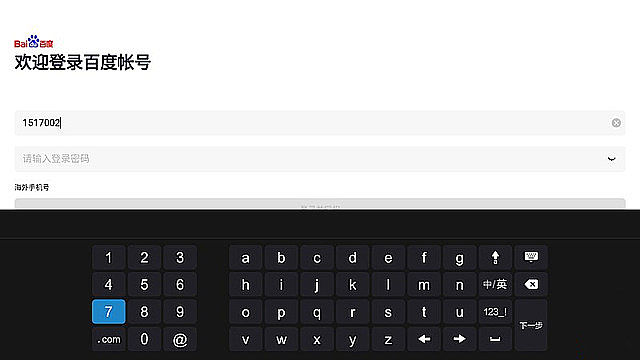Toggle password visibility eye icon
The height and width of the screenshot is (360, 640).
pos(611,159)
